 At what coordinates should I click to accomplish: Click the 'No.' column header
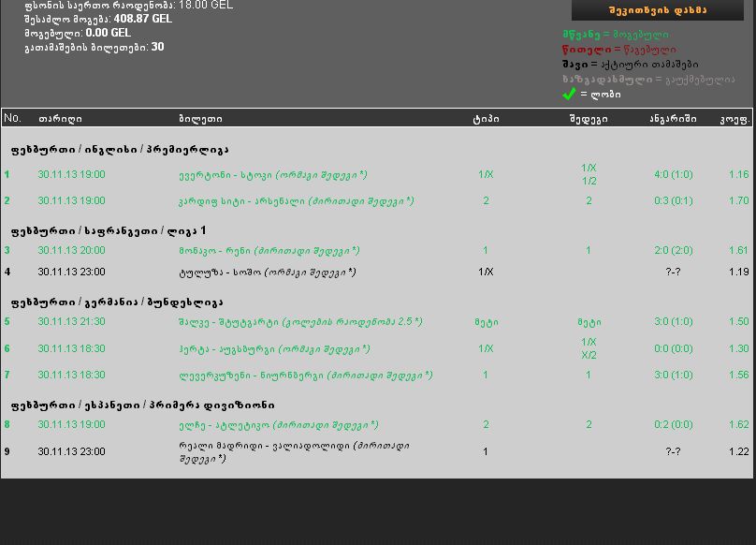[x=12, y=118]
